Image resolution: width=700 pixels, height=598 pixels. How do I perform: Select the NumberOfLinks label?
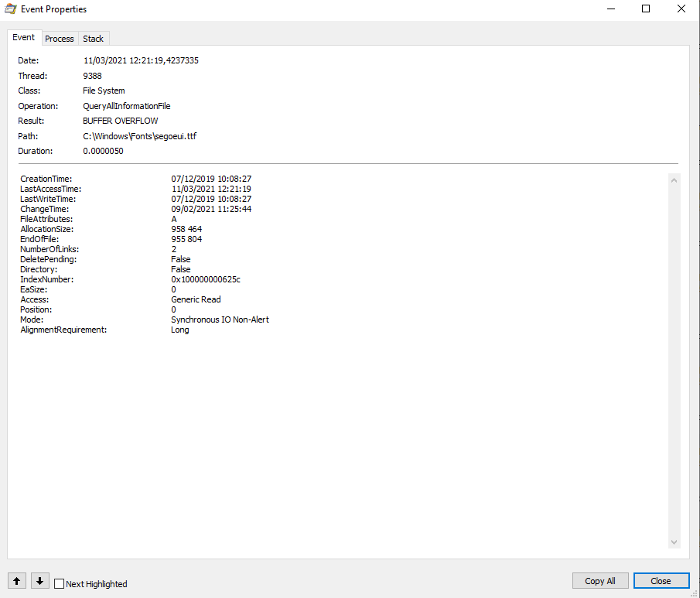tap(50, 249)
